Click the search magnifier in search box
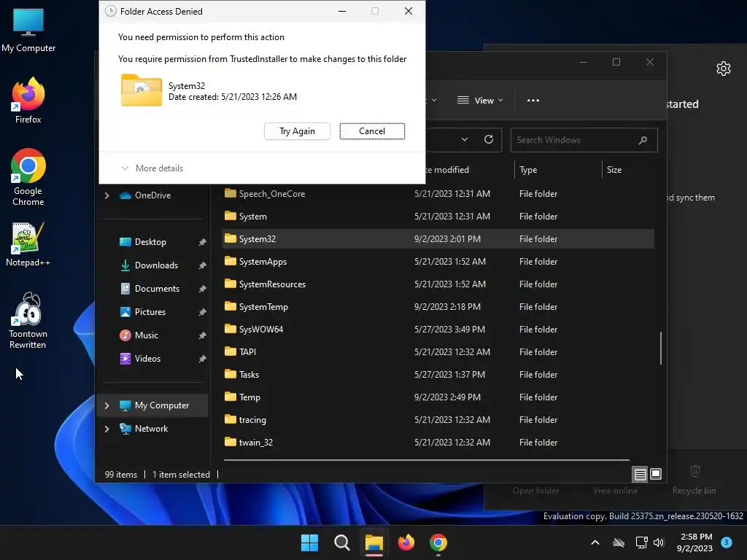747x560 pixels. [643, 140]
